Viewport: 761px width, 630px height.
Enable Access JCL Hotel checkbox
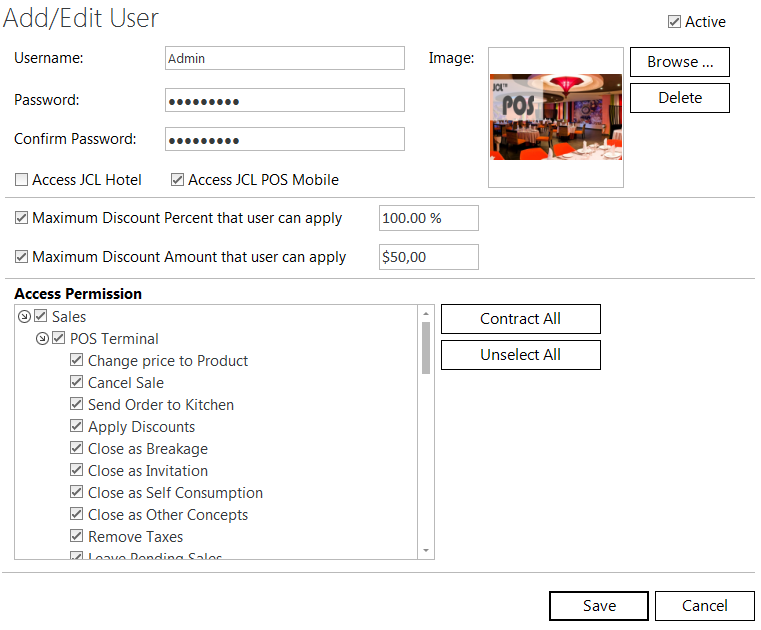click(x=22, y=181)
